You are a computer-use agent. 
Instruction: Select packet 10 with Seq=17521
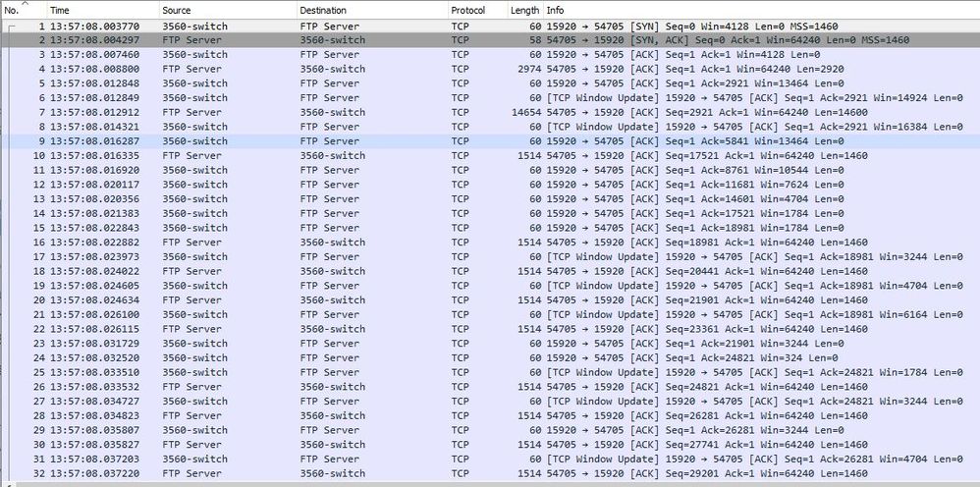[491, 156]
